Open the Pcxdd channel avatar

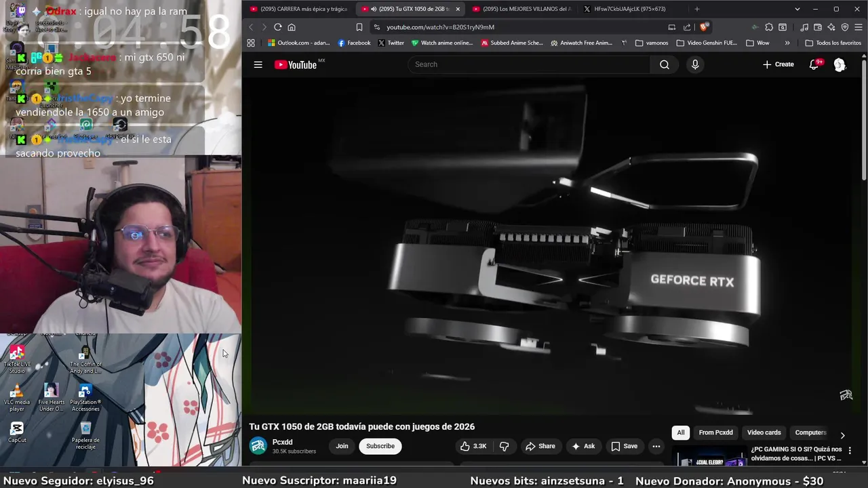click(258, 445)
